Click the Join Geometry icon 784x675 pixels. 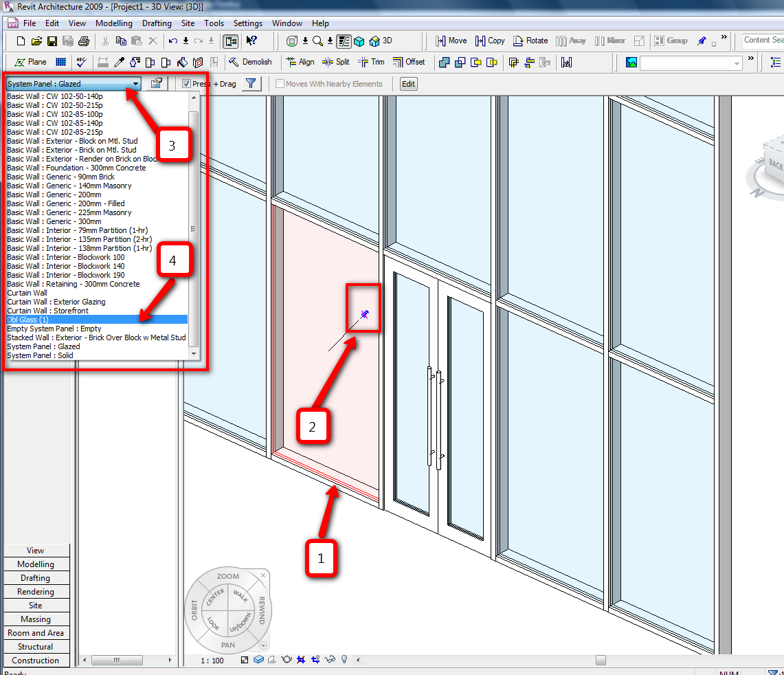coord(444,62)
